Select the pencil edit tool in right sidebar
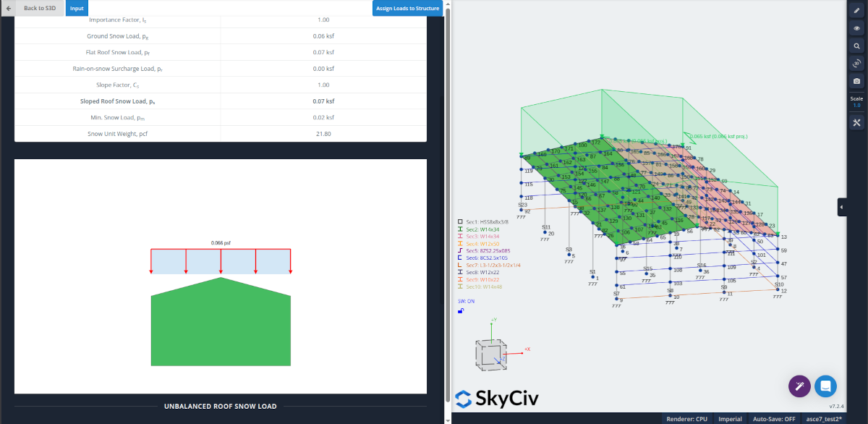 [856, 9]
